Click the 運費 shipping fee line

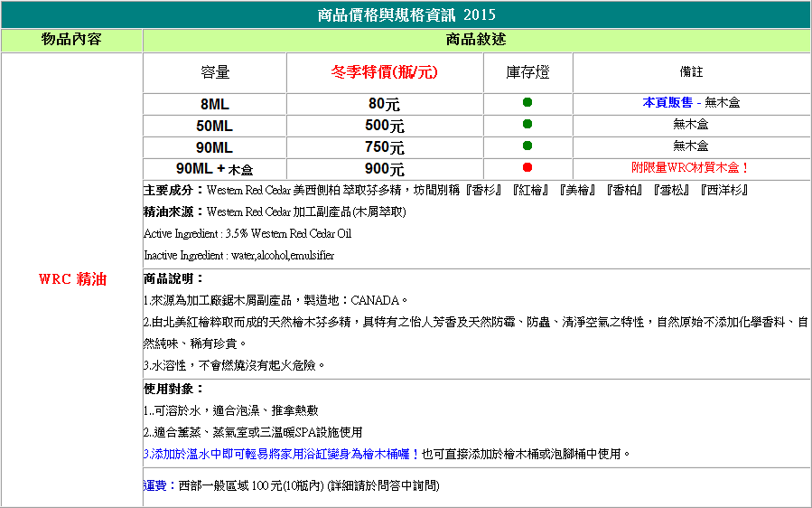(292, 485)
